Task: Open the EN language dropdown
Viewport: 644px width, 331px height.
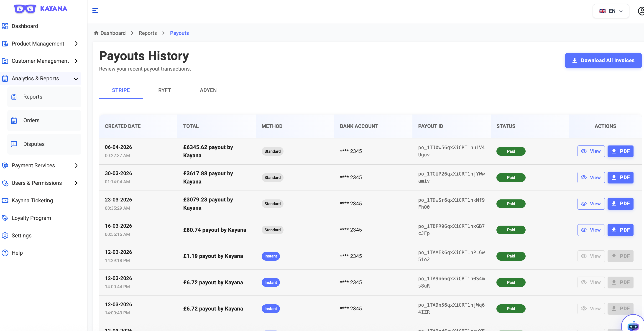Action: click(x=611, y=11)
